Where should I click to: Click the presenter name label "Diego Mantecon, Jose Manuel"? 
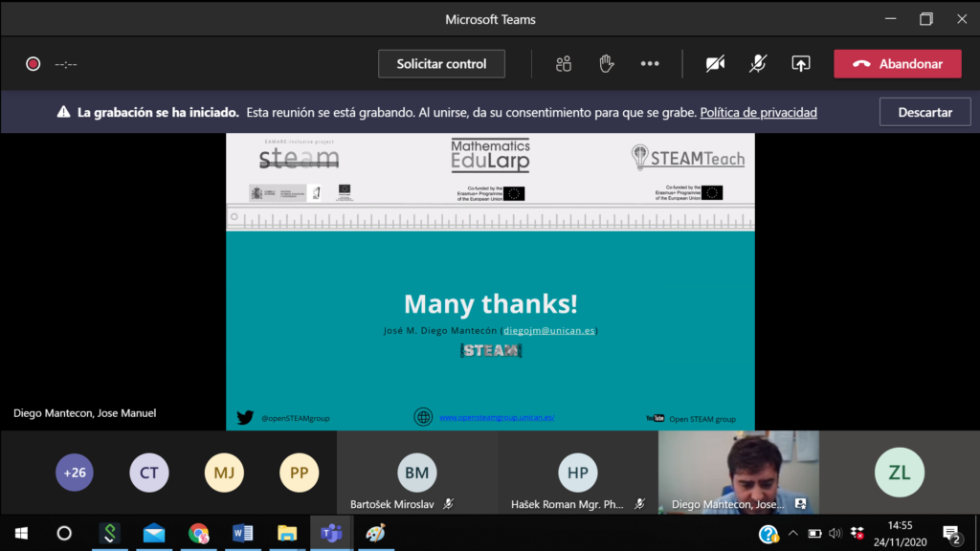(84, 413)
